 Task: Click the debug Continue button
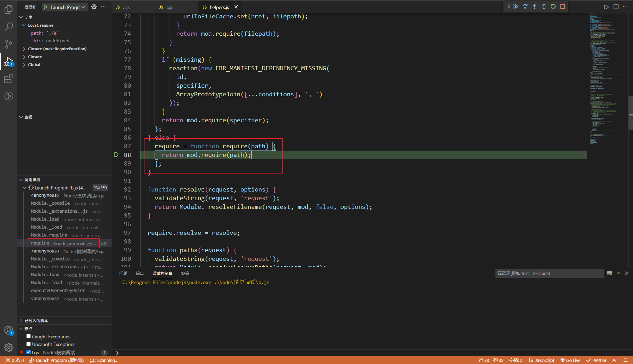tap(516, 7)
